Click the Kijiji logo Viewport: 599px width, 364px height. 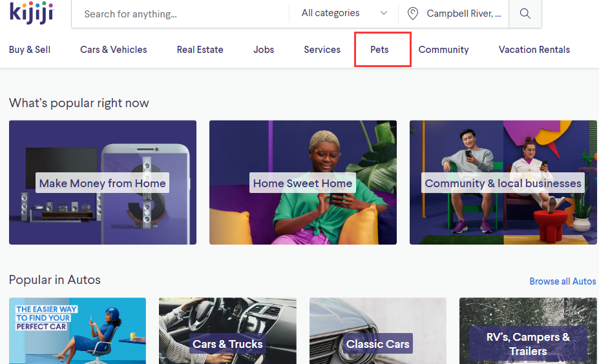(32, 12)
